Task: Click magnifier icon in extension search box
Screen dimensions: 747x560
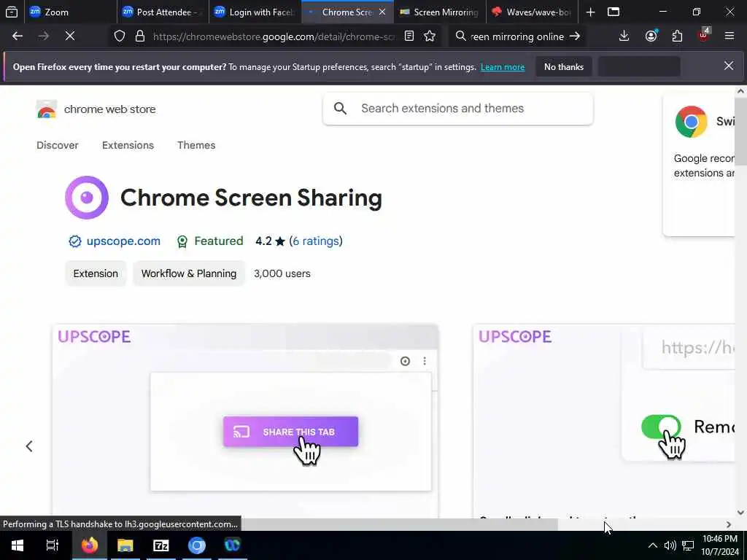Action: click(340, 109)
